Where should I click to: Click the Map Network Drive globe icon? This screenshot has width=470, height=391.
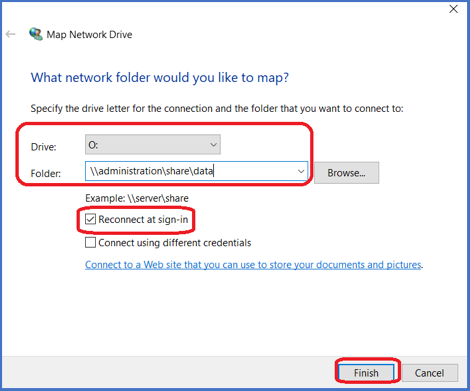pos(36,34)
